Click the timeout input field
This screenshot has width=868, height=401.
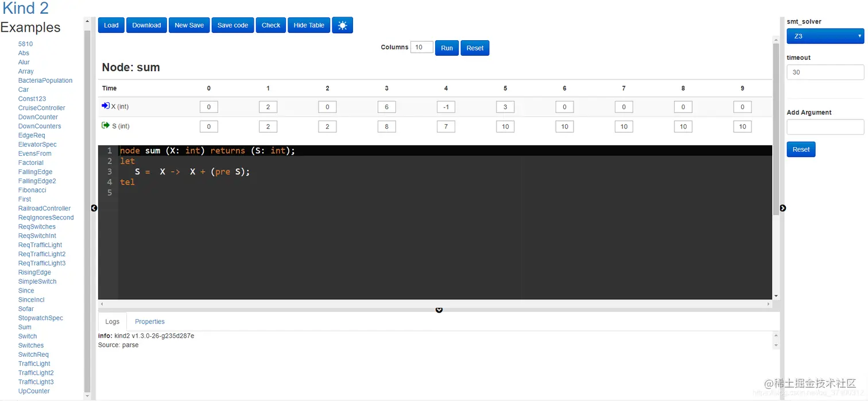coord(825,72)
